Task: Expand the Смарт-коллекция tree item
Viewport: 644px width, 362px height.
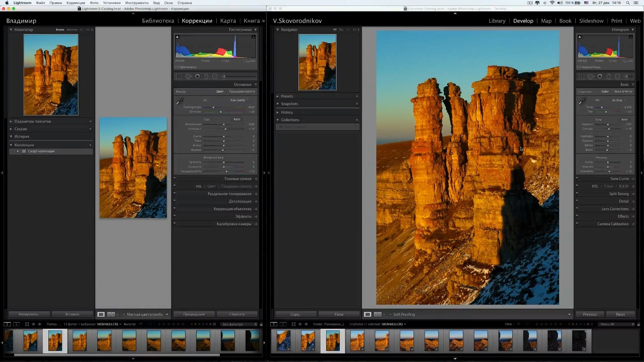Action: click(18, 151)
